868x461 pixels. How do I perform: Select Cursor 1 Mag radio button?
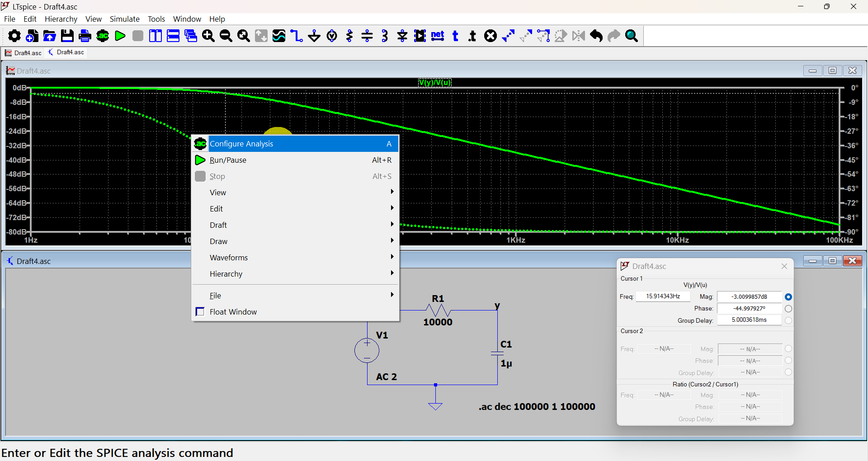[x=788, y=297]
